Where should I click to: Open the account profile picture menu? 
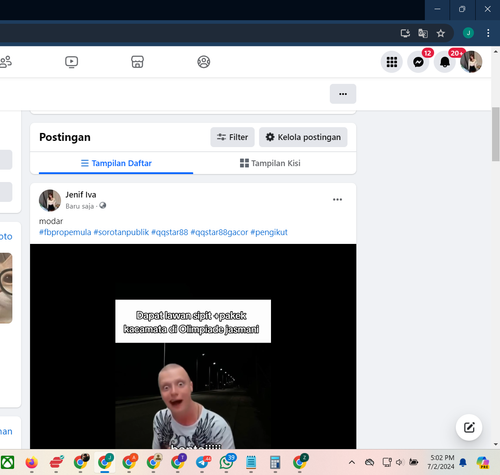(x=471, y=62)
